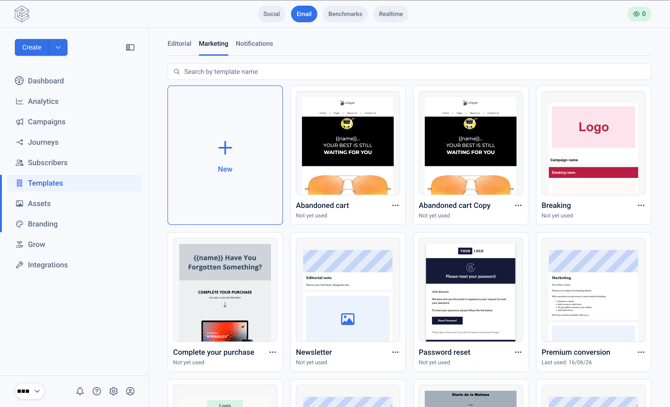Focus the search by template name field
The image size is (670, 407).
click(x=409, y=72)
